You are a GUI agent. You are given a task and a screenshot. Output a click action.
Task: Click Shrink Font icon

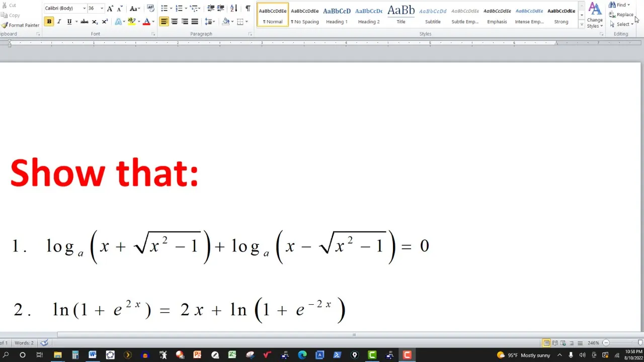[x=120, y=9]
